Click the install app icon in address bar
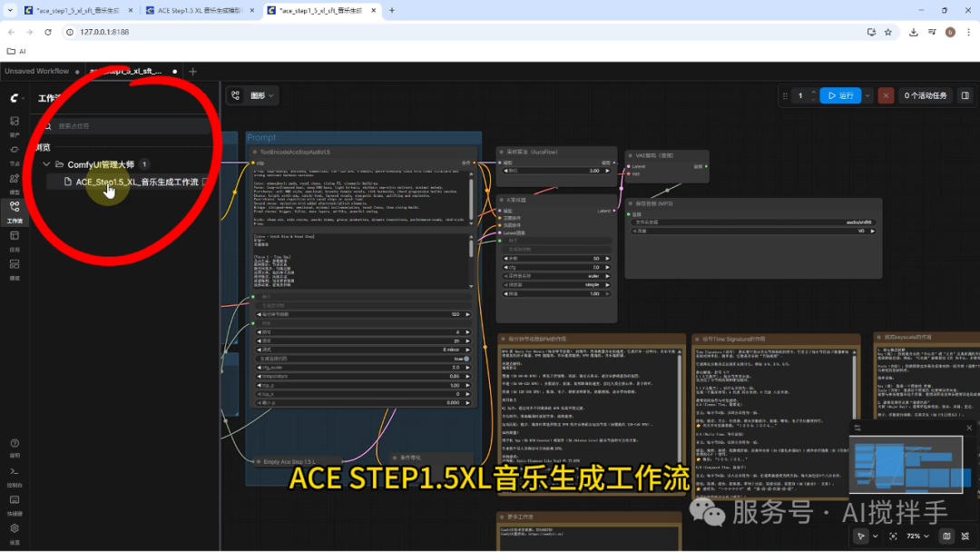Image resolution: width=980 pixels, height=552 pixels. point(871,32)
